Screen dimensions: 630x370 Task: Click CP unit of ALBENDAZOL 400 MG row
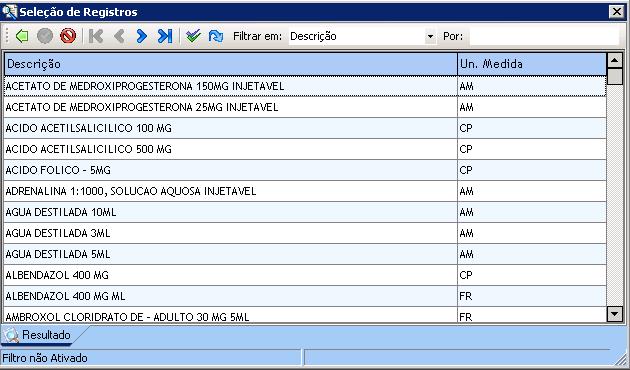click(x=466, y=275)
